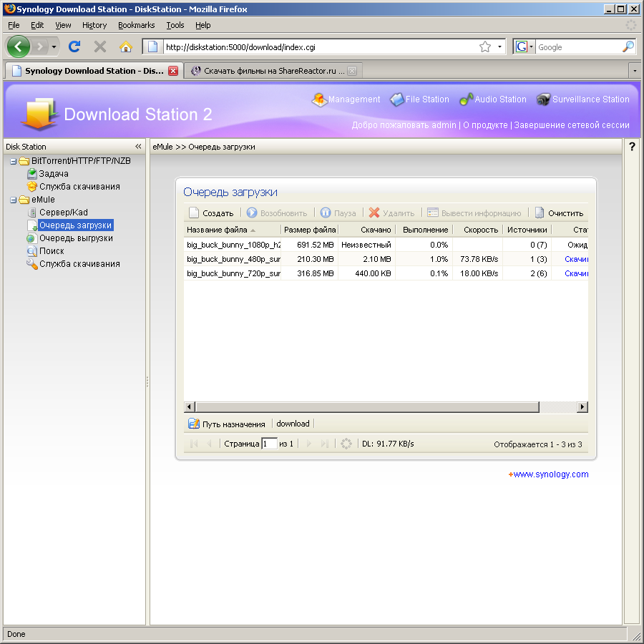644x644 pixels.
Task: Click О продукте link in header
Action: [x=485, y=125]
